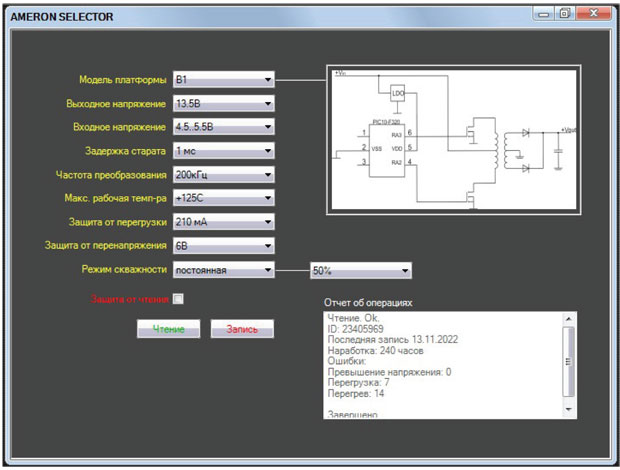The width and height of the screenshot is (620, 470).
Task: Click the green Чтение button
Action: click(x=168, y=329)
